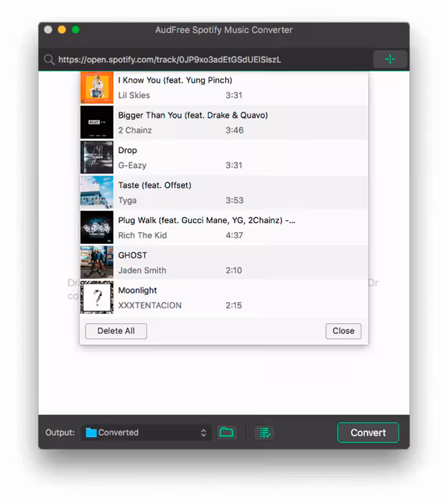Click the artist name XXXTENTACION
This screenshot has height=504, width=448.
[150, 306]
